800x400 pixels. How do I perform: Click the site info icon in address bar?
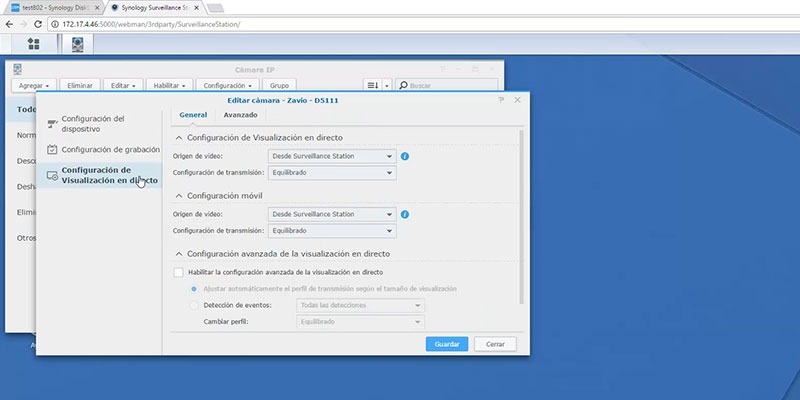[x=56, y=24]
